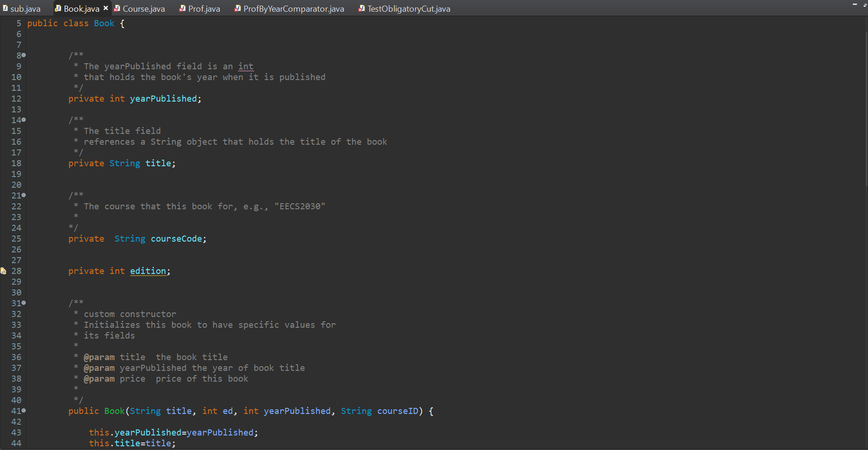Click the TestObligatoryCut.java file icon
Viewport: 868px width, 450px height.
[x=362, y=8]
